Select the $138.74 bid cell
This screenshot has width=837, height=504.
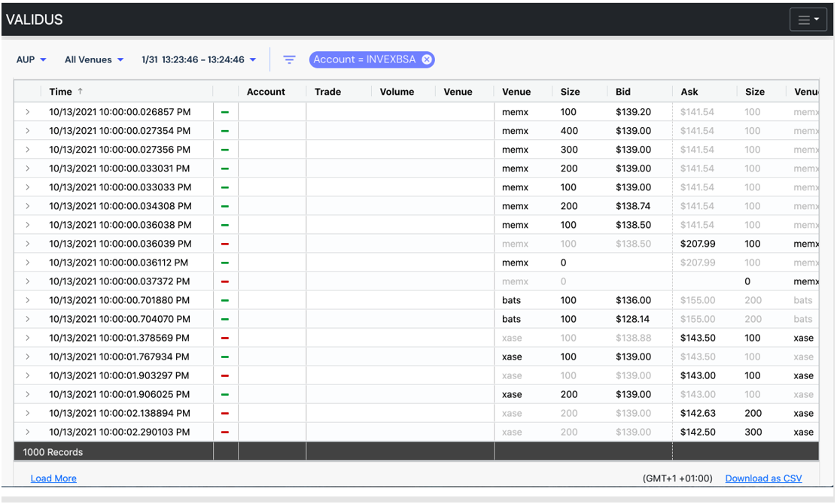(633, 206)
